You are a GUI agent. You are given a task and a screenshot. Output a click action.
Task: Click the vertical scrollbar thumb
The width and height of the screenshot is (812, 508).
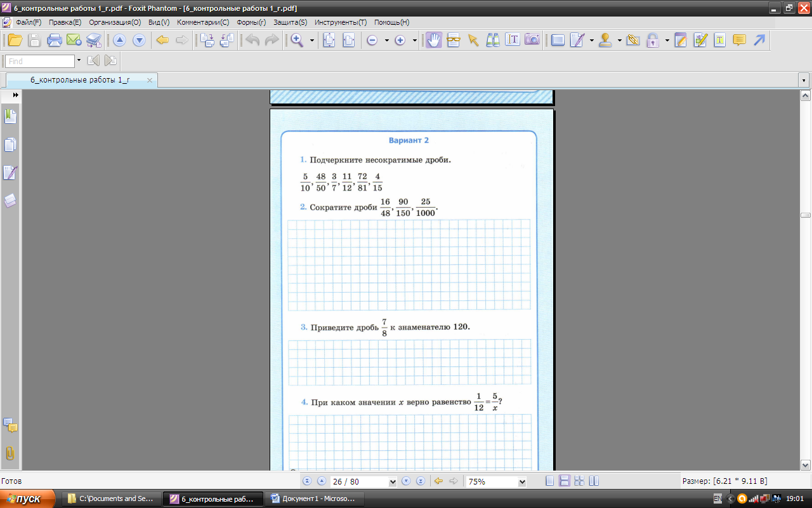click(x=806, y=215)
